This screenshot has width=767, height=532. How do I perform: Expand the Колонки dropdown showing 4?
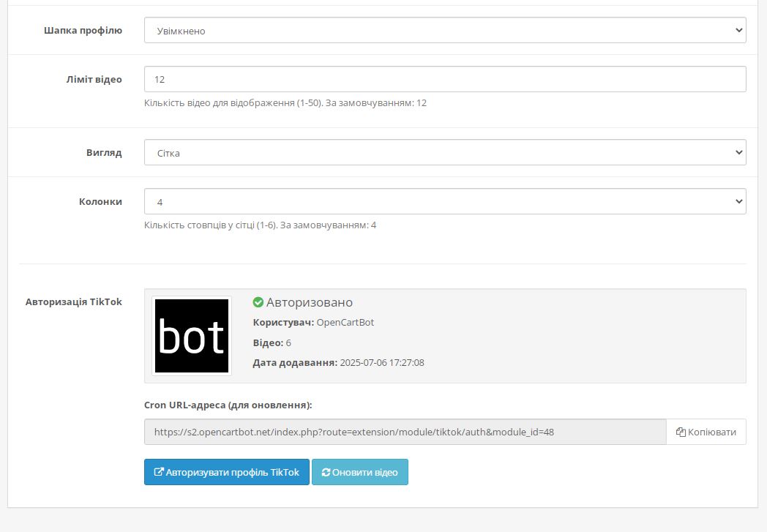pyautogui.click(x=445, y=201)
